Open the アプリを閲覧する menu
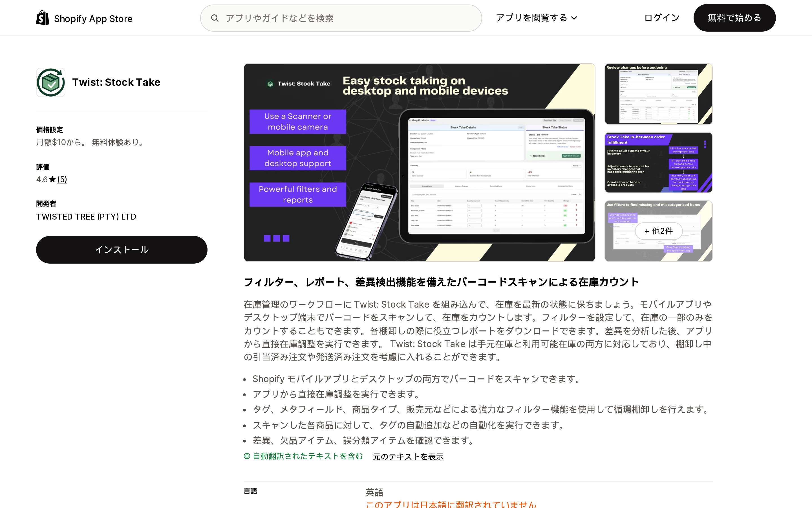Image resolution: width=812 pixels, height=508 pixels. pyautogui.click(x=536, y=18)
